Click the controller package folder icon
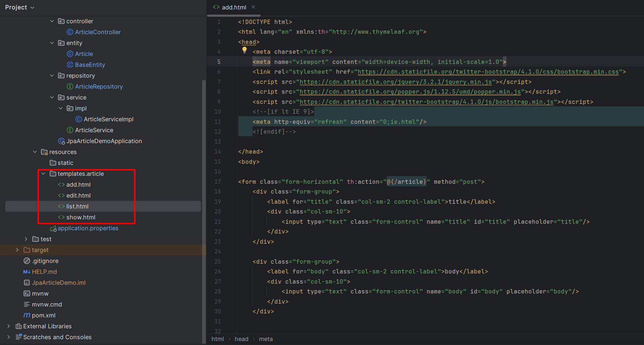 pos(61,21)
